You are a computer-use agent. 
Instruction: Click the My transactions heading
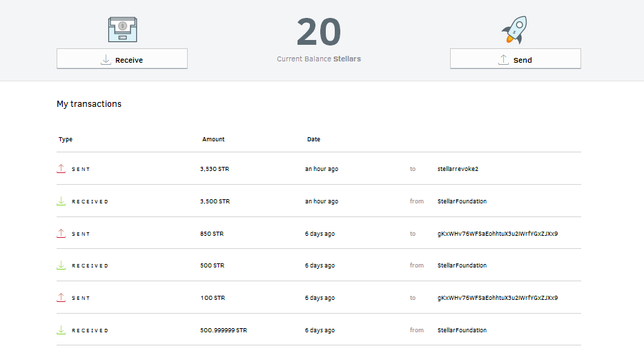pyautogui.click(x=89, y=104)
